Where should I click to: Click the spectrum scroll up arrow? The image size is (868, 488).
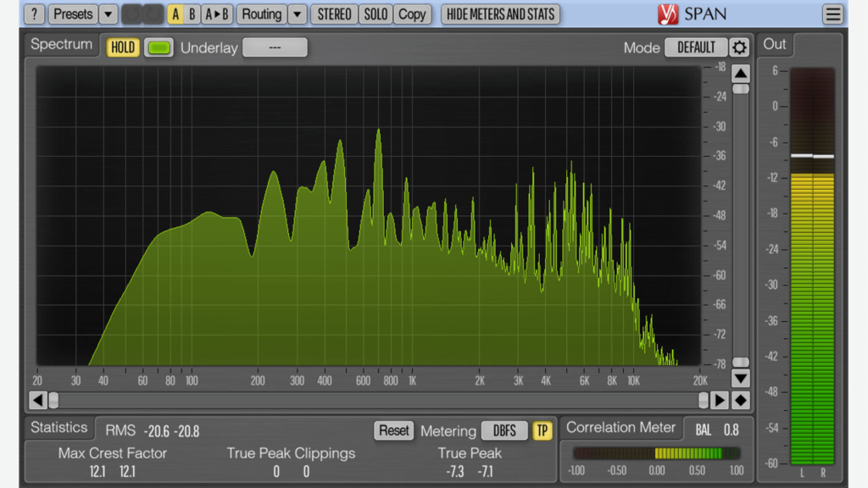tap(741, 73)
